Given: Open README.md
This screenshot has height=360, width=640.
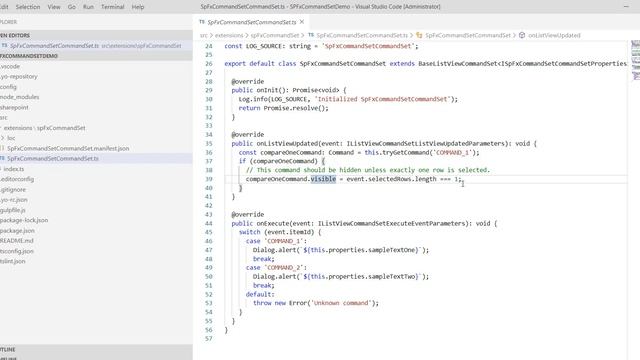Looking at the screenshot, I should tap(17, 241).
